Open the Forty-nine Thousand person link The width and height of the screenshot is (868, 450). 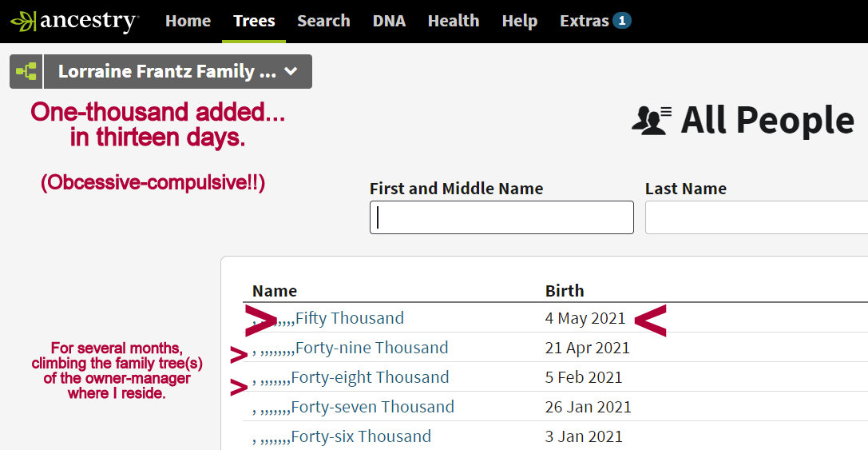[371, 348]
